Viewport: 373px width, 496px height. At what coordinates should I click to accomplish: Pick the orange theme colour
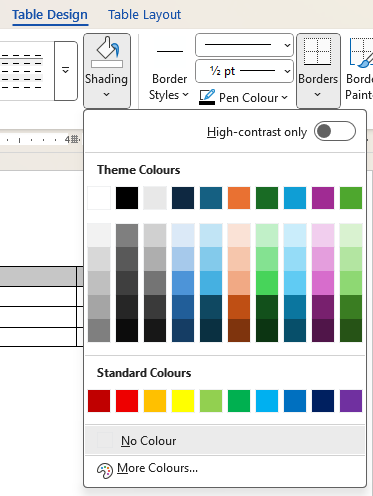pyautogui.click(x=239, y=198)
